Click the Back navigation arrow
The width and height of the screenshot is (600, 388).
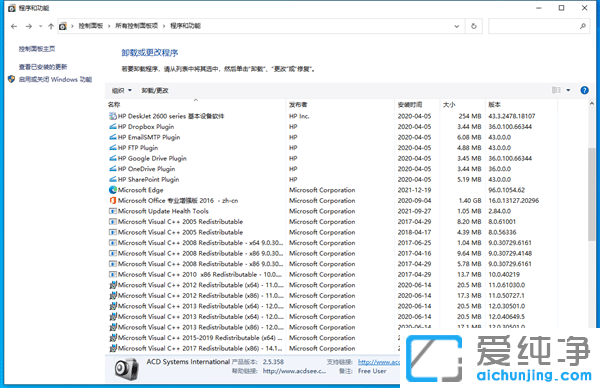[x=14, y=26]
